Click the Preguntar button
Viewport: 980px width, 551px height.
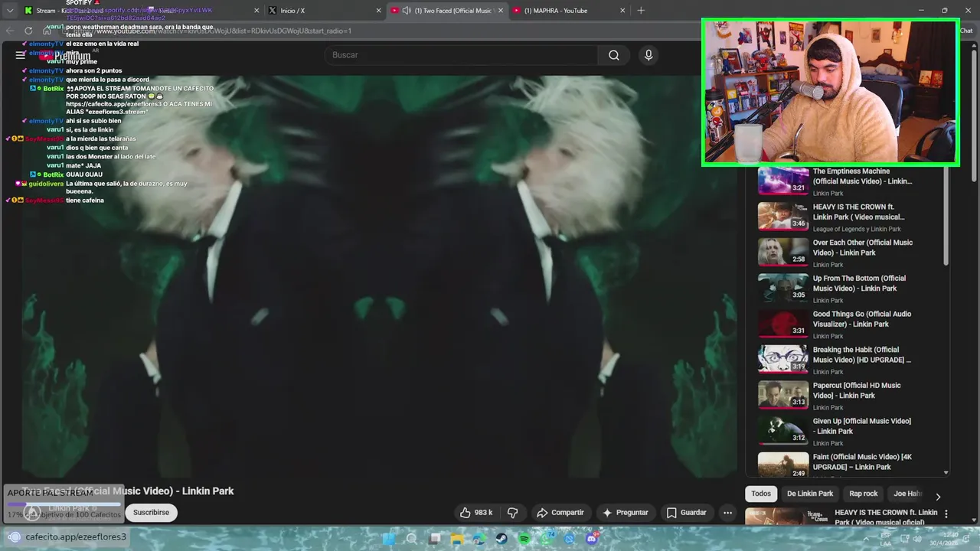pos(626,513)
